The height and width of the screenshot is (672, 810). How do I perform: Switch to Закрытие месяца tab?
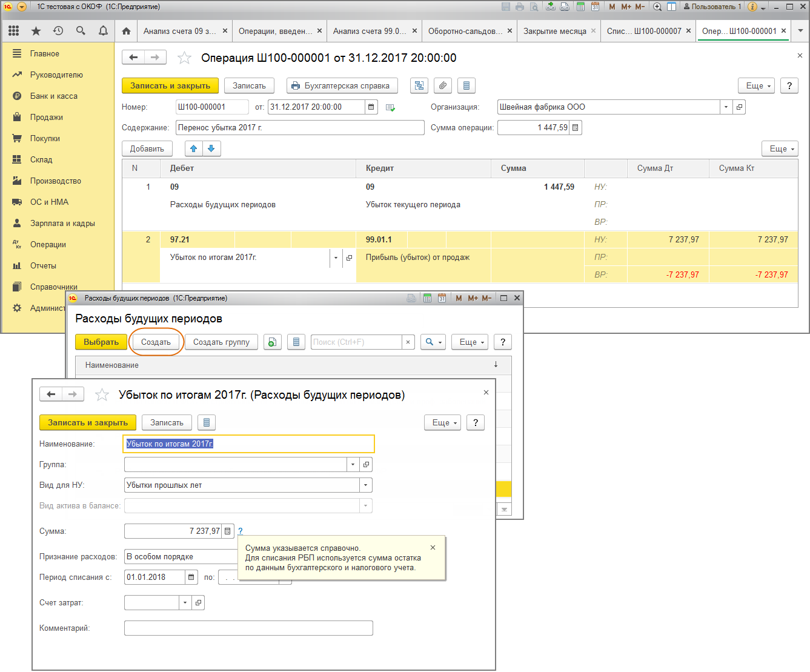point(554,31)
